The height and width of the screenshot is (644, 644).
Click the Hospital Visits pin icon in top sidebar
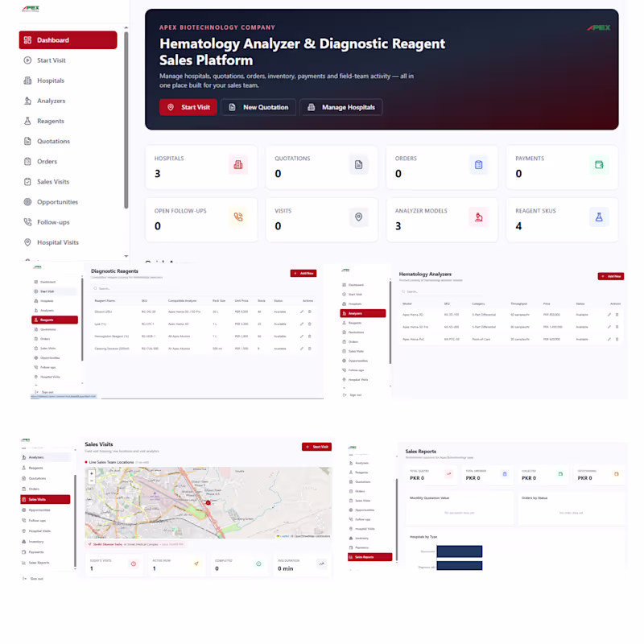(x=27, y=242)
